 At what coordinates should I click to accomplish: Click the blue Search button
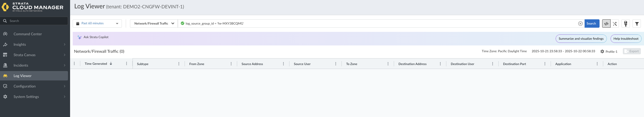click(592, 24)
